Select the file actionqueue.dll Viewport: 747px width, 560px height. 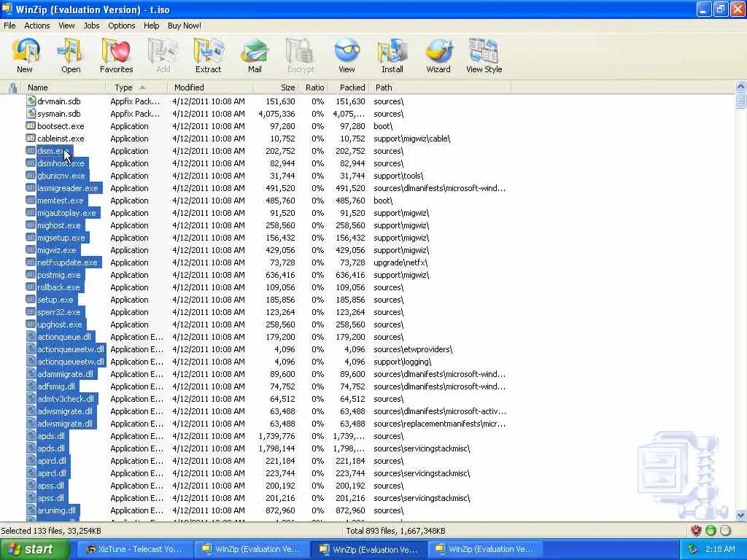[x=64, y=337]
